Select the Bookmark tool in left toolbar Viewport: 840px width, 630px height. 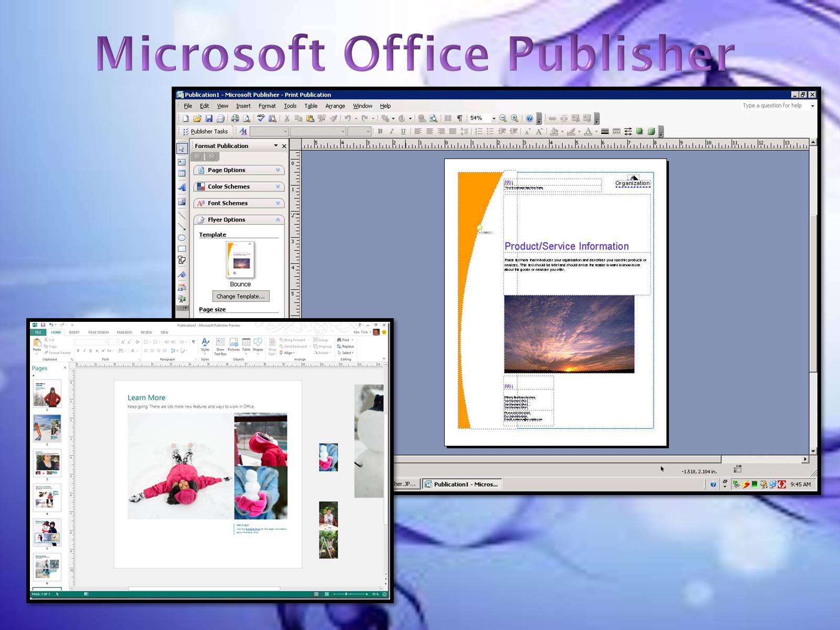pyautogui.click(x=182, y=274)
